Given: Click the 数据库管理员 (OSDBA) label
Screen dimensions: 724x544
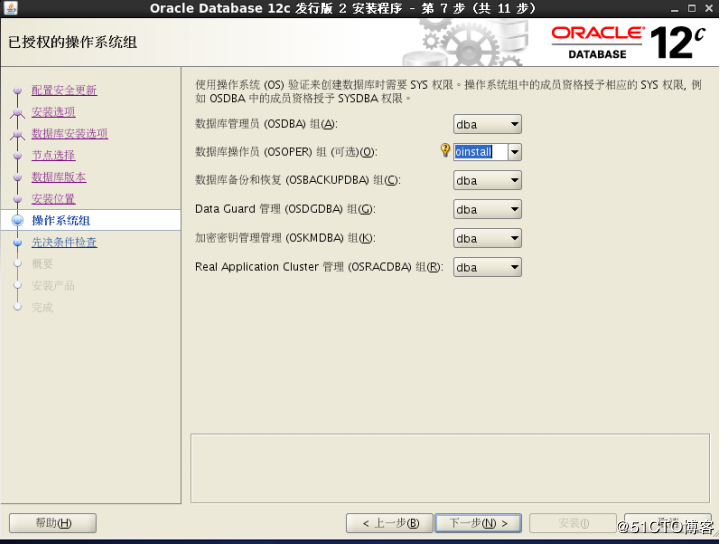Looking at the screenshot, I should pyautogui.click(x=266, y=124).
